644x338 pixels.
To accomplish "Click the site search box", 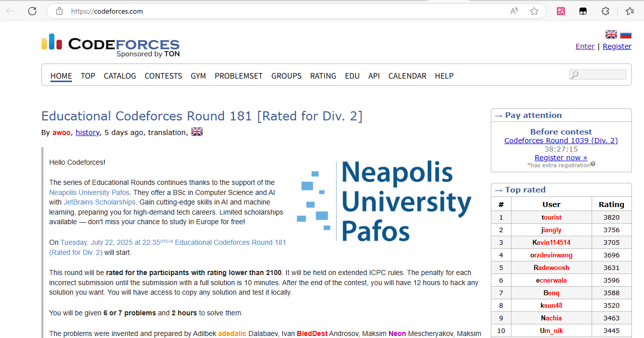I will tap(598, 75).
